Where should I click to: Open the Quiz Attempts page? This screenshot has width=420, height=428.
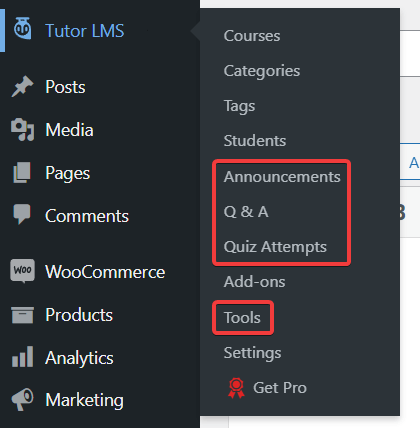click(x=275, y=247)
